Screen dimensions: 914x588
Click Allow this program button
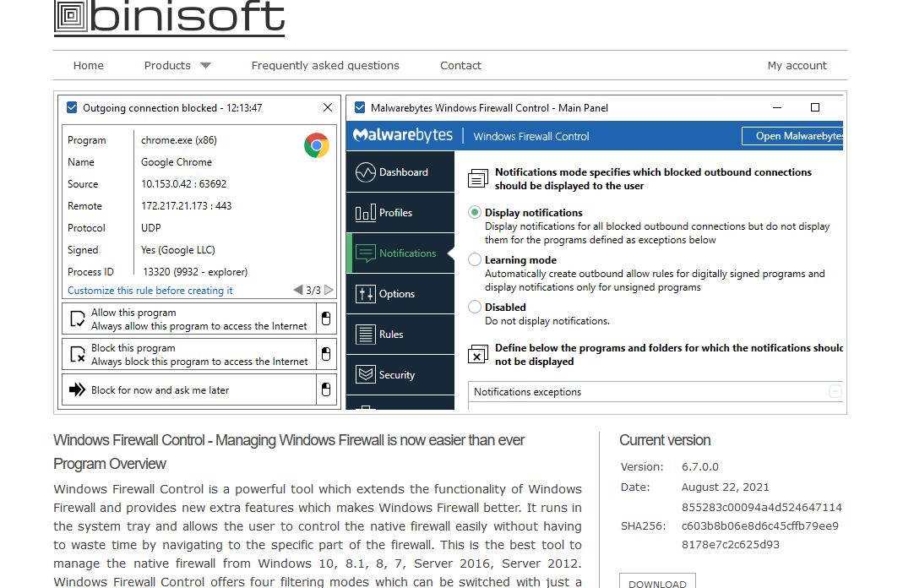[189, 318]
